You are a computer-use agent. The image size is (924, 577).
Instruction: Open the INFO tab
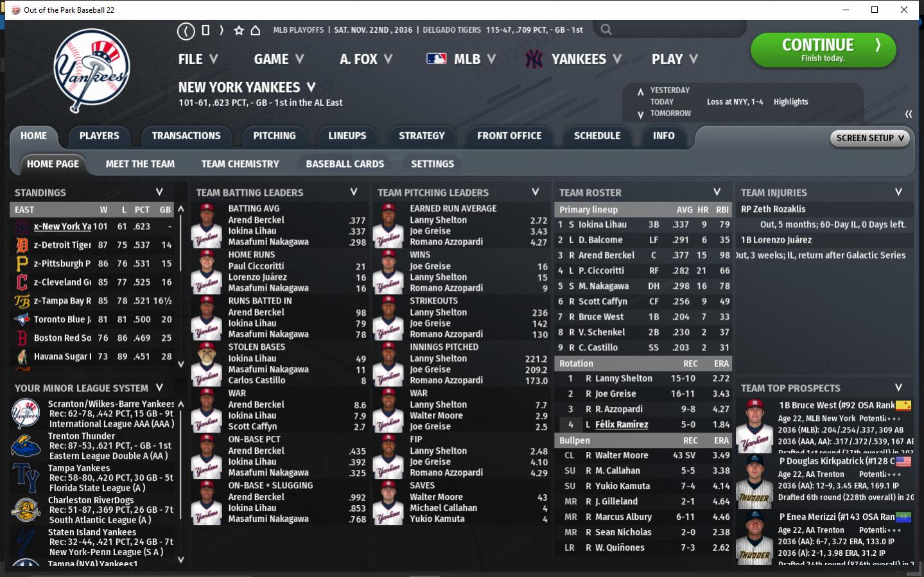[x=664, y=136]
